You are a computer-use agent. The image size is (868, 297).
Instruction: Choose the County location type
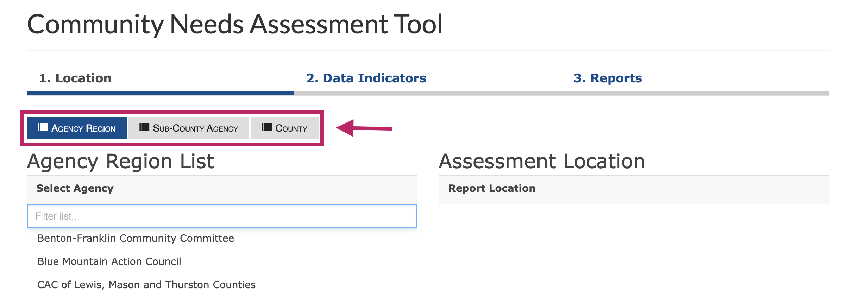pyautogui.click(x=284, y=128)
